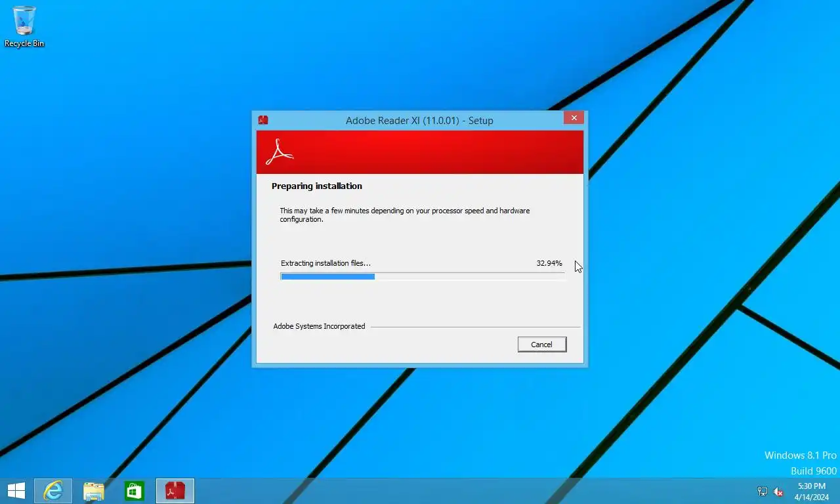Image resolution: width=840 pixels, height=504 pixels.
Task: Open File Explorer from taskbar
Action: [94, 491]
